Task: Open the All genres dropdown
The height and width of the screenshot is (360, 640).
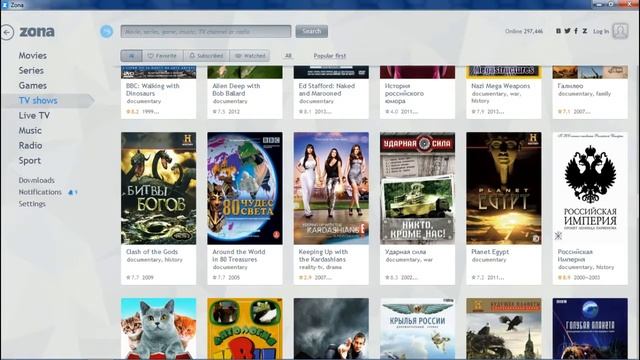Action: 288,56
